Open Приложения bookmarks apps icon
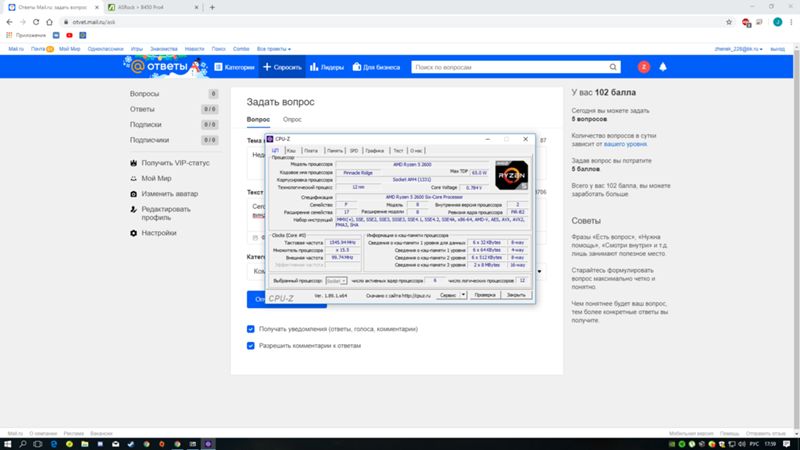 pyautogui.click(x=9, y=35)
